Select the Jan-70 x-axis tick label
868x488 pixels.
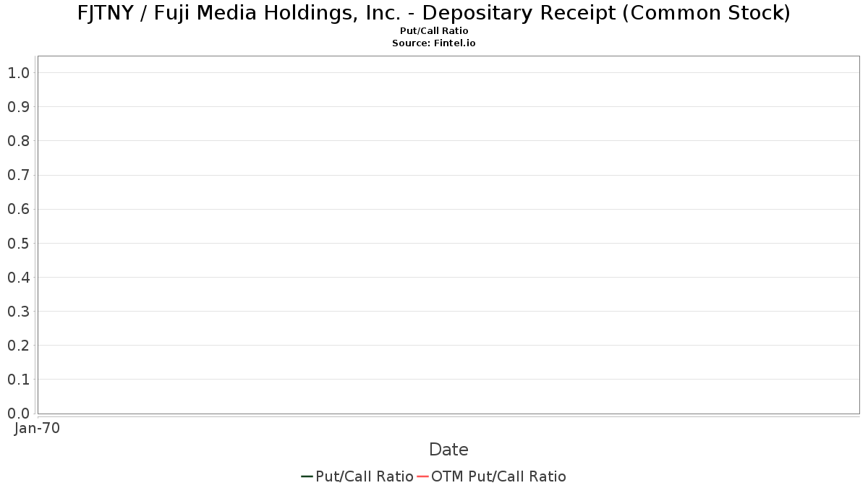pos(37,428)
